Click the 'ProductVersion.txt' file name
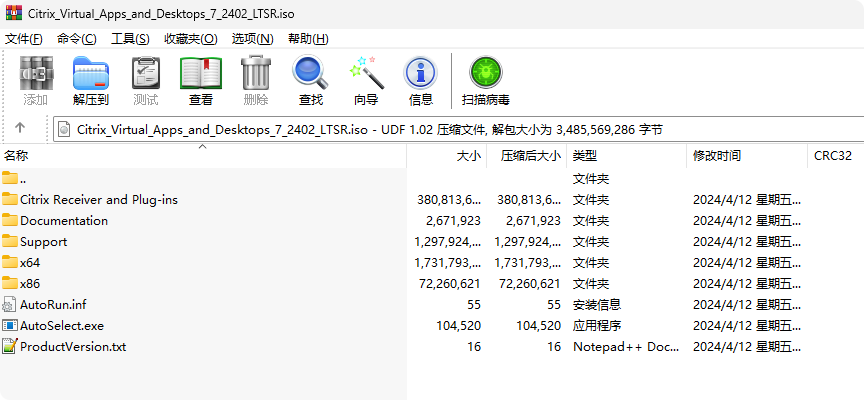Image resolution: width=864 pixels, height=400 pixels. tap(73, 347)
